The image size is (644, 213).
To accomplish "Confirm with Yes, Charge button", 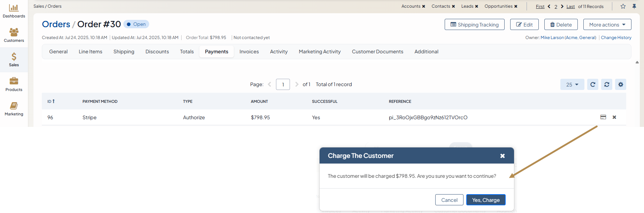I will 486,200.
